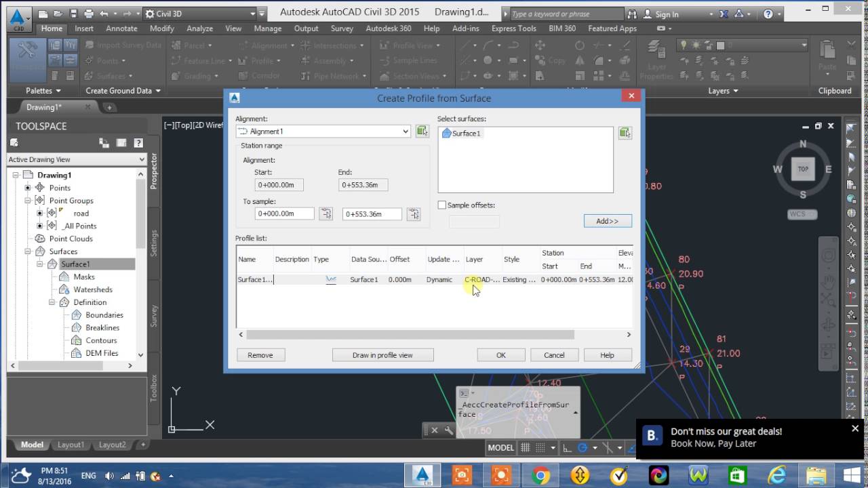Click the Toolspace top-left drawing icon
868x488 pixels.
click(x=14, y=143)
